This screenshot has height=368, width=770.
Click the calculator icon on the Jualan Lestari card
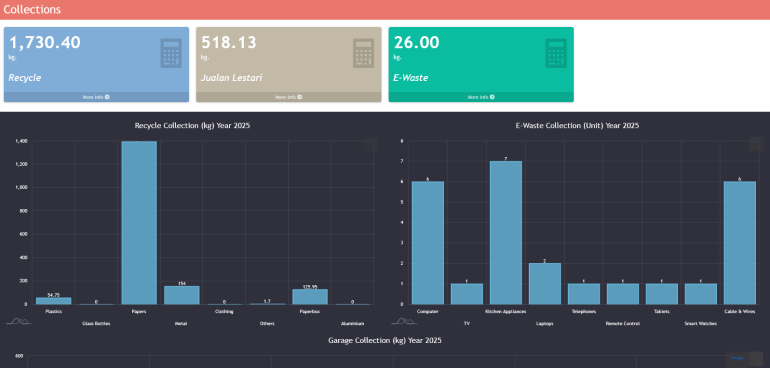[x=363, y=53]
